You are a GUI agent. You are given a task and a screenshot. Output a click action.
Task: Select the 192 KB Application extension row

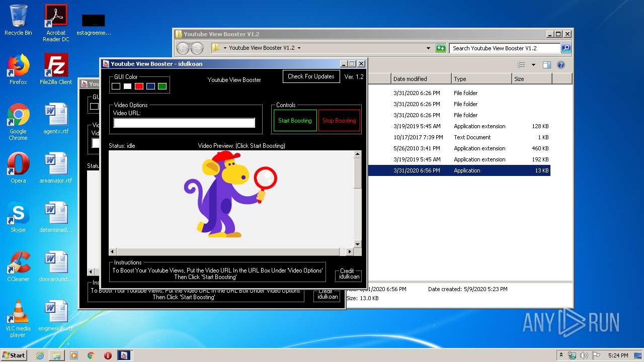pyautogui.click(x=459, y=159)
